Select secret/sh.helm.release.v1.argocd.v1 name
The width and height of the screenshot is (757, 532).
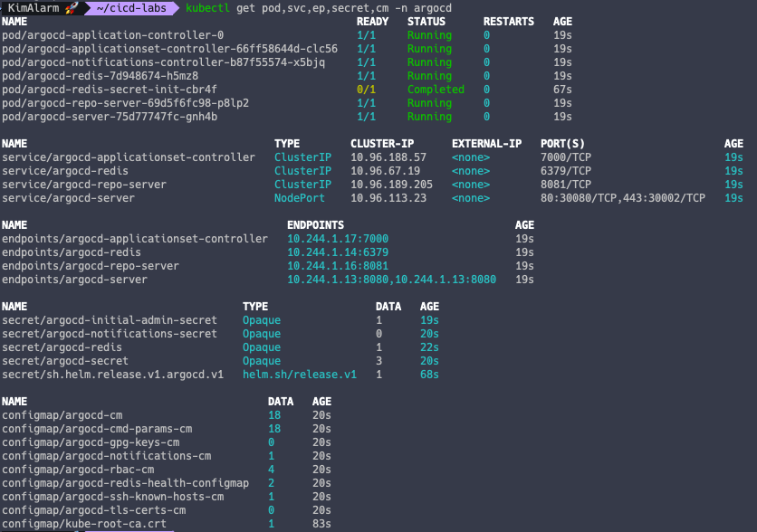click(x=112, y=375)
